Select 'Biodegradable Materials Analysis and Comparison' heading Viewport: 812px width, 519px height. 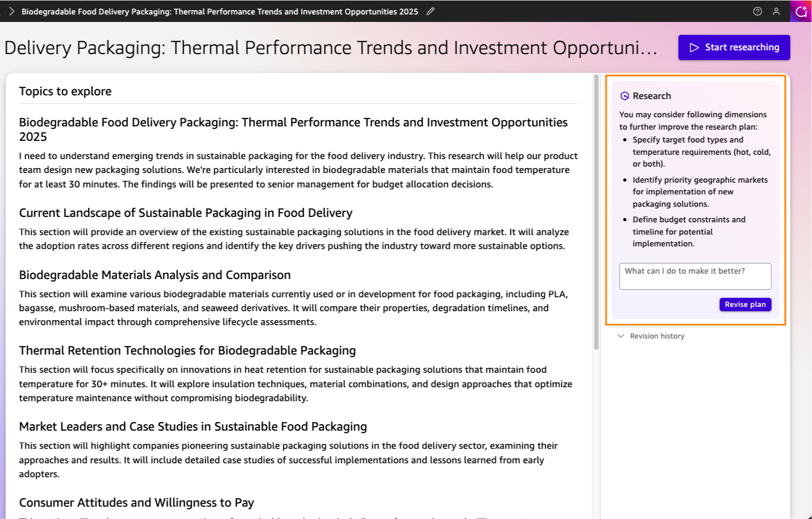coord(155,275)
